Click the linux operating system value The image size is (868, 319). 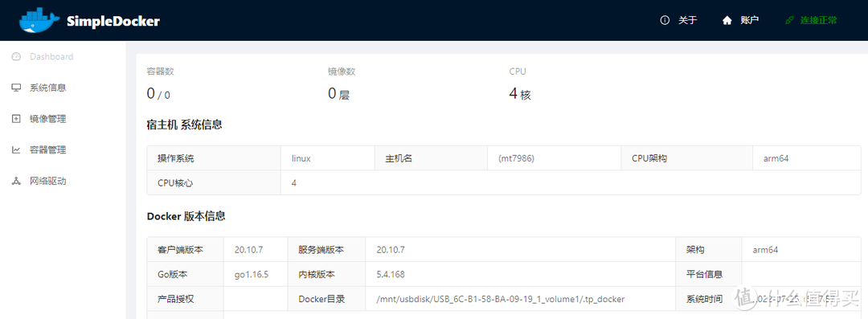coord(301,158)
